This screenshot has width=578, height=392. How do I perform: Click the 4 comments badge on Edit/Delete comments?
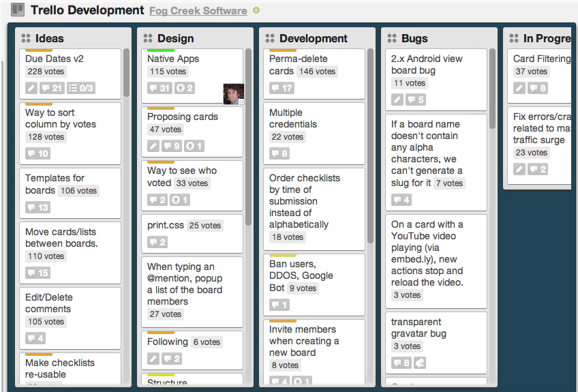[35, 338]
